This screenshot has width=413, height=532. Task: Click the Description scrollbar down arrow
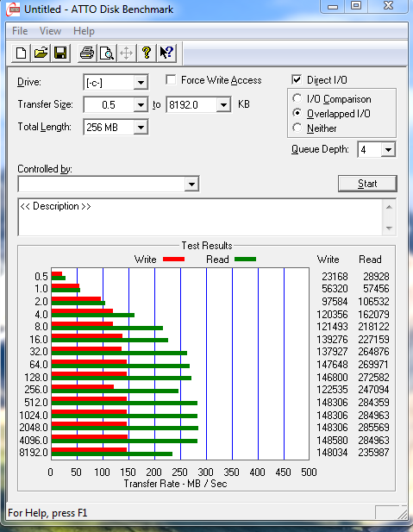coord(389,228)
